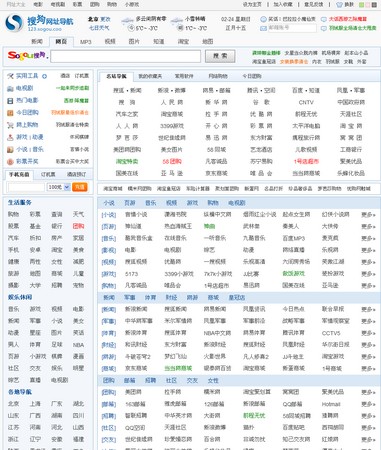Open the Hotmail mailbox link
The image size is (381, 450).
click(331, 404)
